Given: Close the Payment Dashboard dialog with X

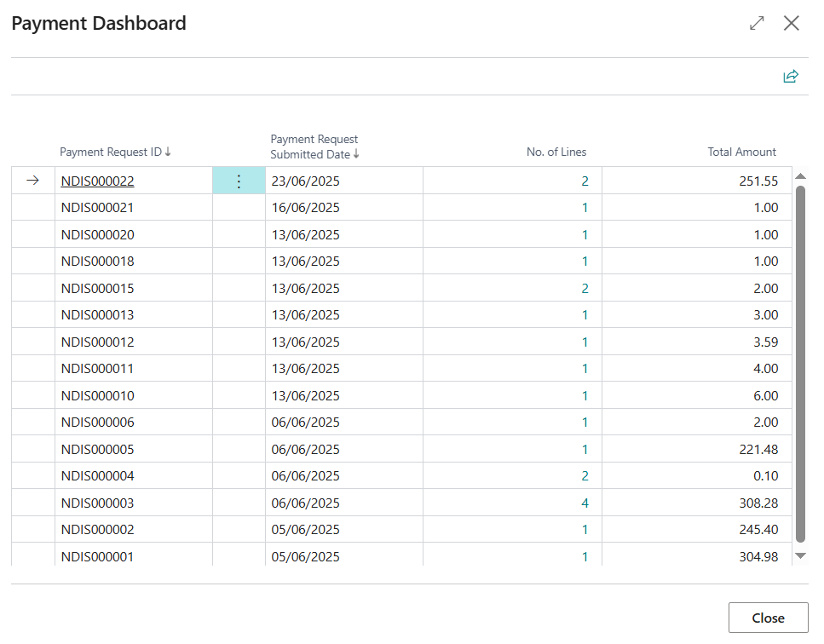Looking at the screenshot, I should 792,23.
